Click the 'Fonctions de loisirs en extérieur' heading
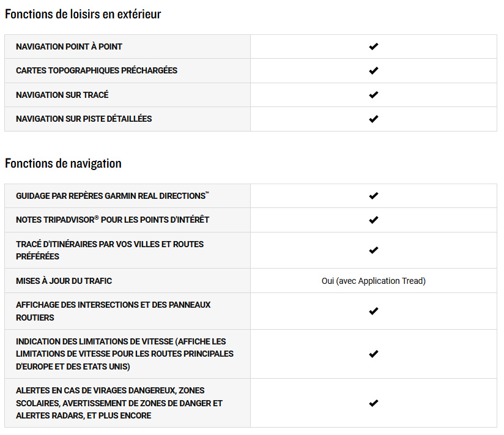 pyautogui.click(x=83, y=14)
